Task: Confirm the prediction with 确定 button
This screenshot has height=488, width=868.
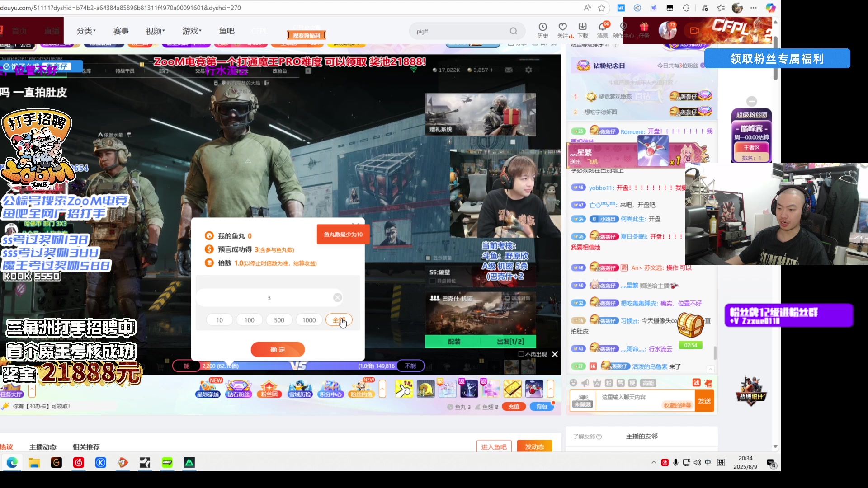Action: pos(278,349)
